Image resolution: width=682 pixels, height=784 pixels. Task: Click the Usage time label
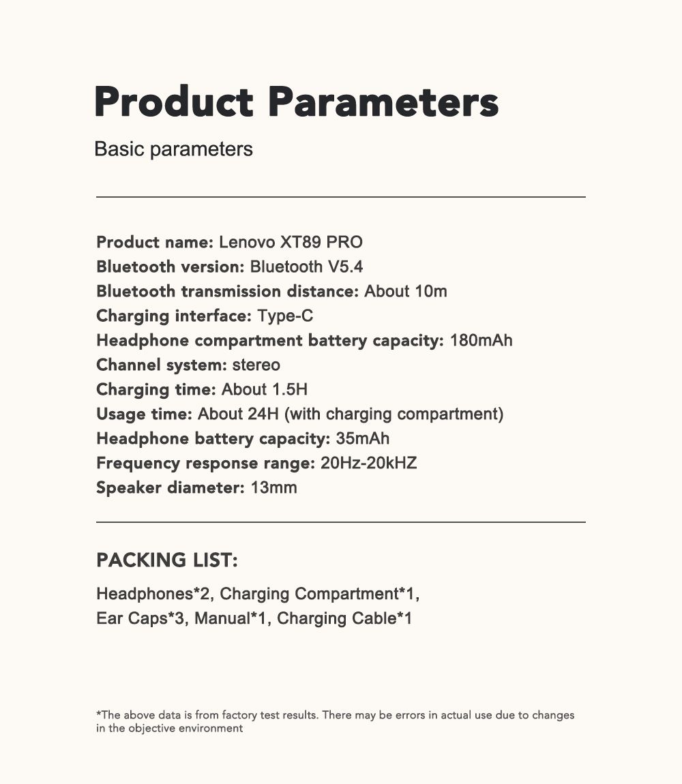(x=144, y=414)
